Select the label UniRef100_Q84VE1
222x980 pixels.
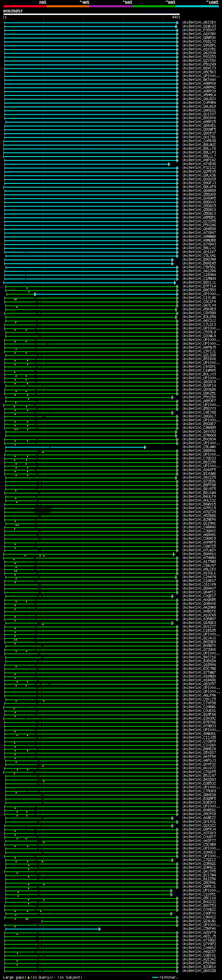199,125
